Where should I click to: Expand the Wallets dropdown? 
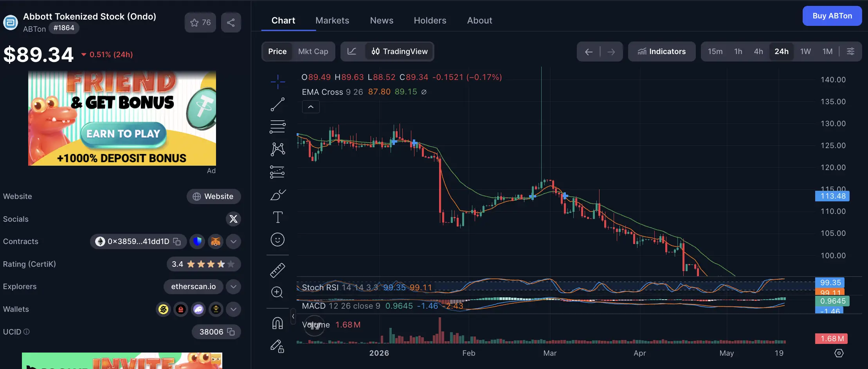click(x=233, y=309)
